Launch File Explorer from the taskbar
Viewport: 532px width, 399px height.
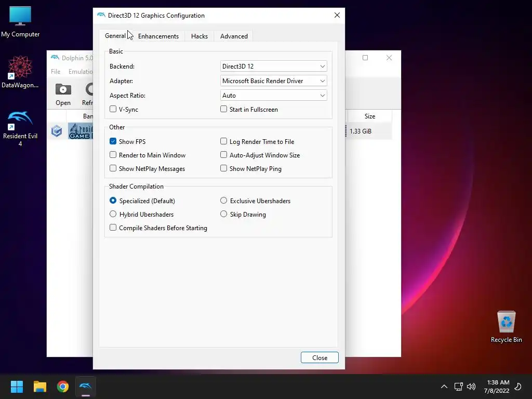(39, 387)
